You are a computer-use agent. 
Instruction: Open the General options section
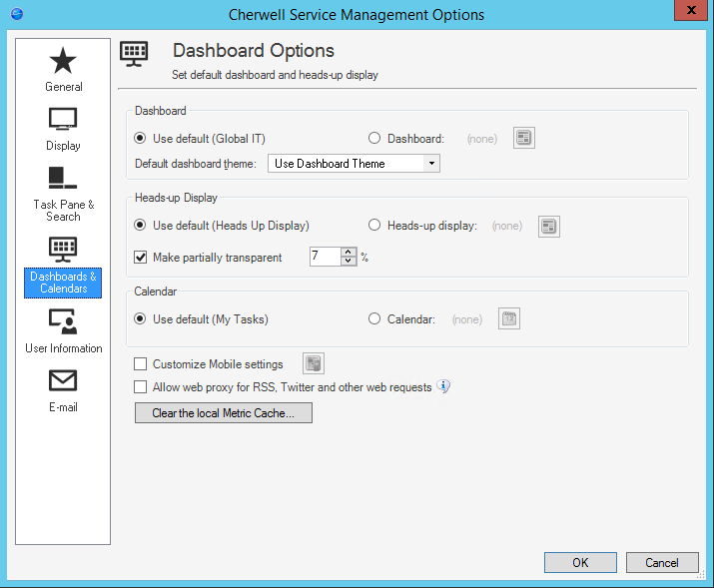click(63, 69)
